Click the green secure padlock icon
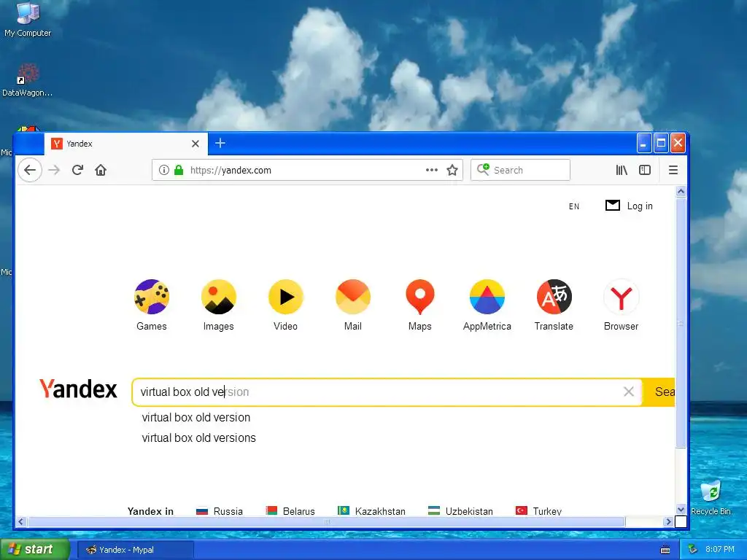747x560 pixels. click(x=179, y=170)
